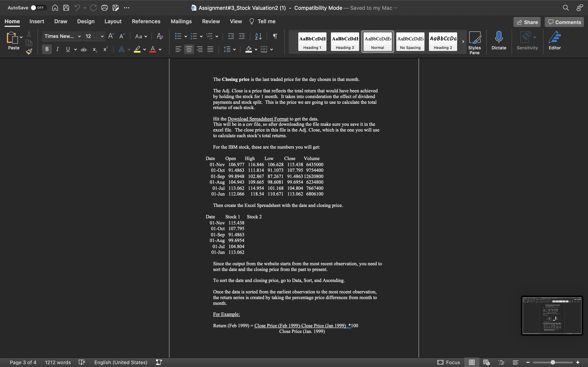Image resolution: width=588 pixels, height=367 pixels.
Task: Show paragraph marks with pilcrow icon
Action: (275, 36)
